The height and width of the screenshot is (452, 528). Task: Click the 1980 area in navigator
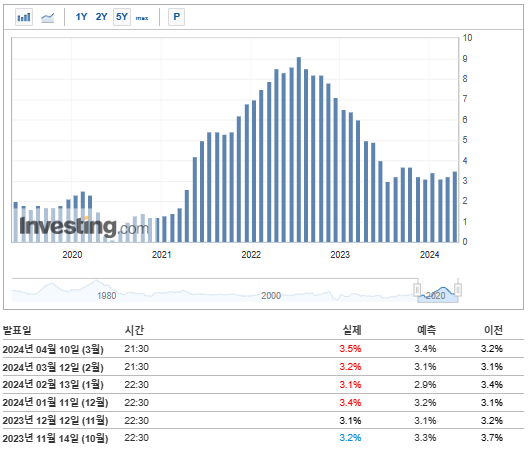[x=106, y=295]
